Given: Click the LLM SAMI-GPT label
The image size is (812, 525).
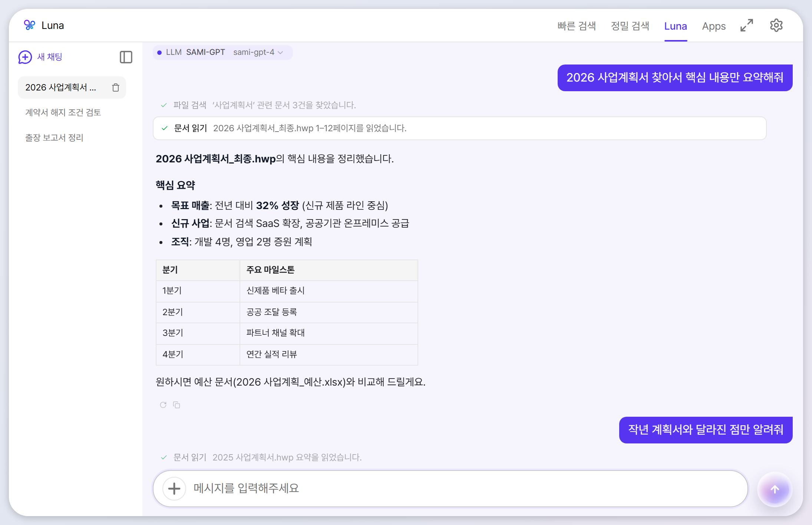Looking at the screenshot, I should click(x=195, y=52).
